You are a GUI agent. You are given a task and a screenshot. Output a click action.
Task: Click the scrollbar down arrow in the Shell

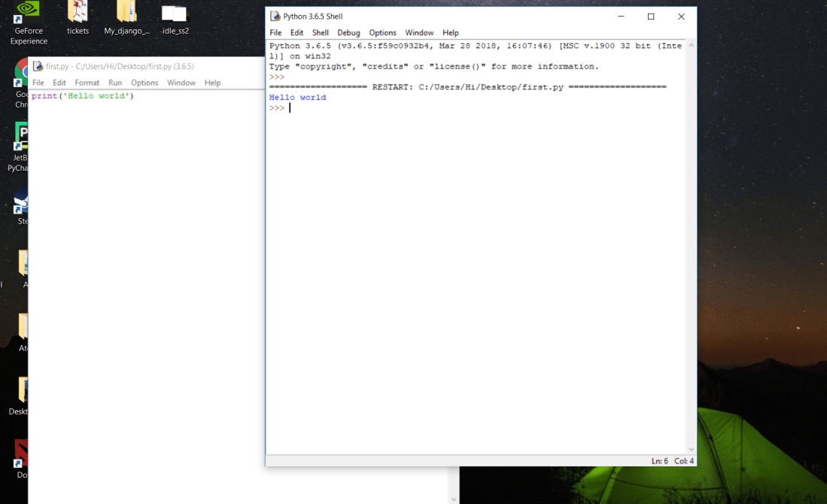[692, 448]
